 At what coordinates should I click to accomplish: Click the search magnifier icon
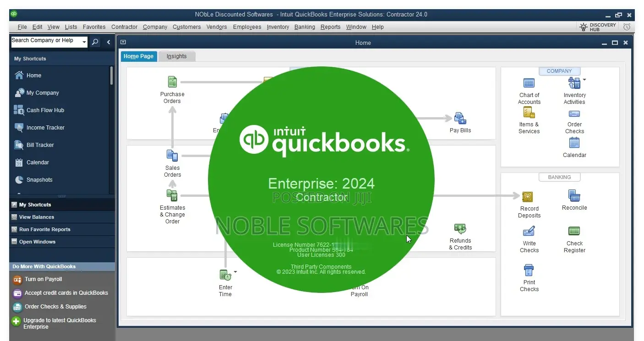pyautogui.click(x=95, y=42)
